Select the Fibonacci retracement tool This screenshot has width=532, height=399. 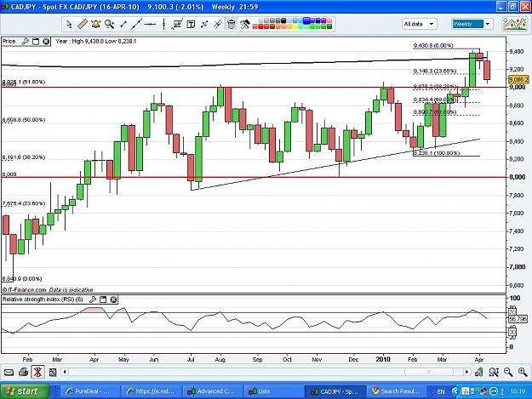click(204, 24)
